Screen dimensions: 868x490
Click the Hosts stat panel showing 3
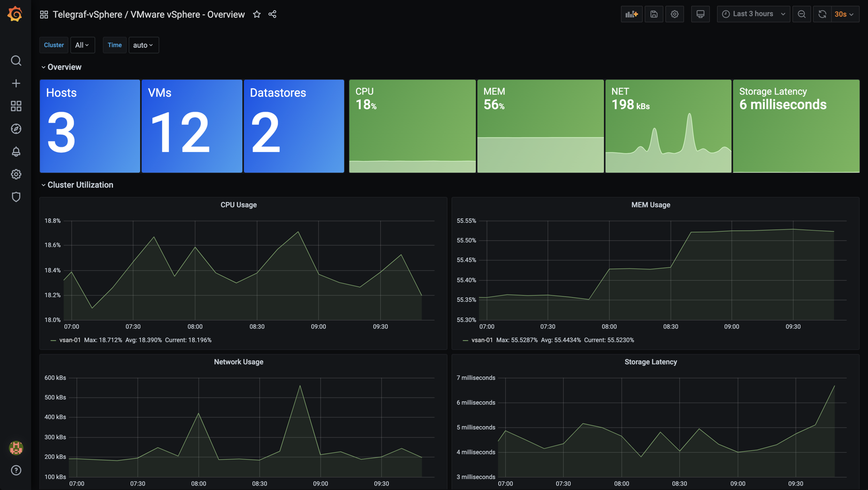point(89,126)
